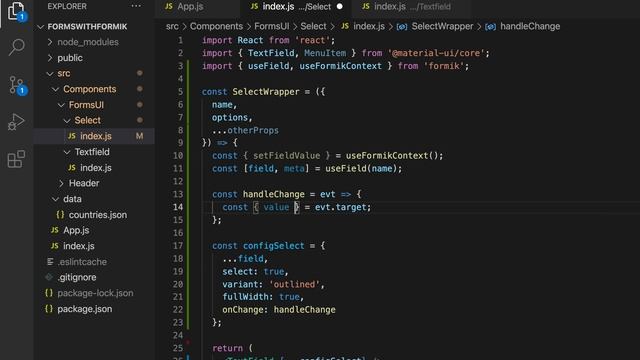Expand the Header folder
The height and width of the screenshot is (360, 640).
point(61,183)
